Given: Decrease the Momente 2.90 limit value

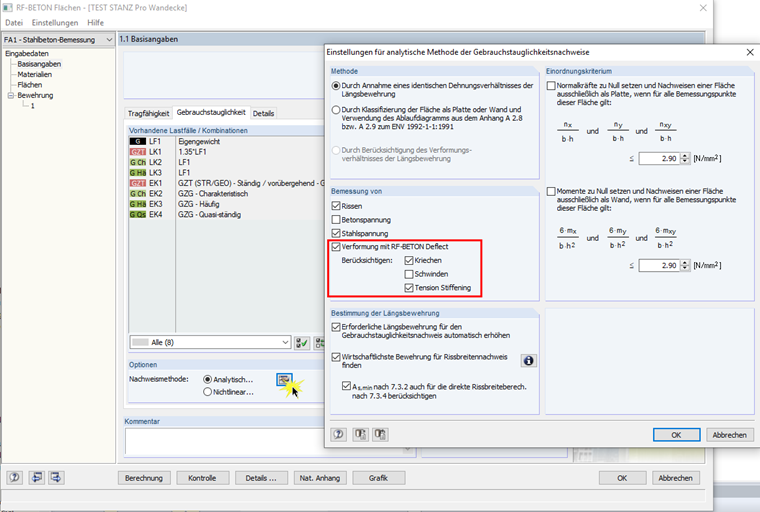Looking at the screenshot, I should (x=684, y=268).
